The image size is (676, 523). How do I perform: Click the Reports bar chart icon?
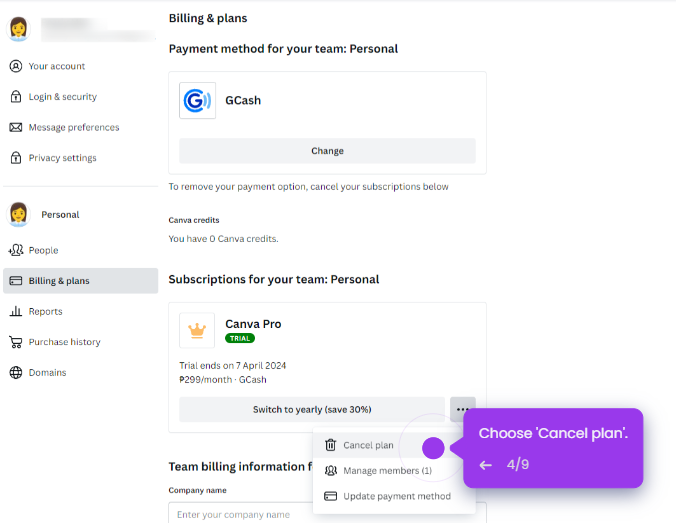pyautogui.click(x=16, y=311)
